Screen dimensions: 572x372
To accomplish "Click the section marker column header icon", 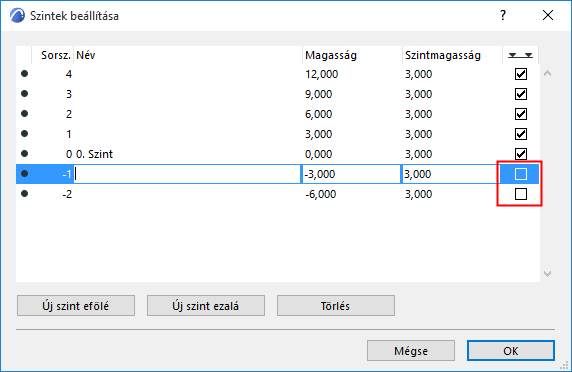I will coord(521,55).
